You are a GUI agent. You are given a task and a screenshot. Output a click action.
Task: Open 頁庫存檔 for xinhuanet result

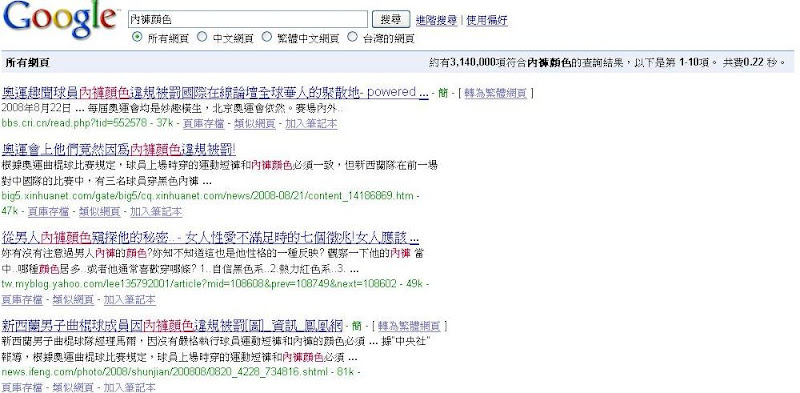click(x=48, y=211)
